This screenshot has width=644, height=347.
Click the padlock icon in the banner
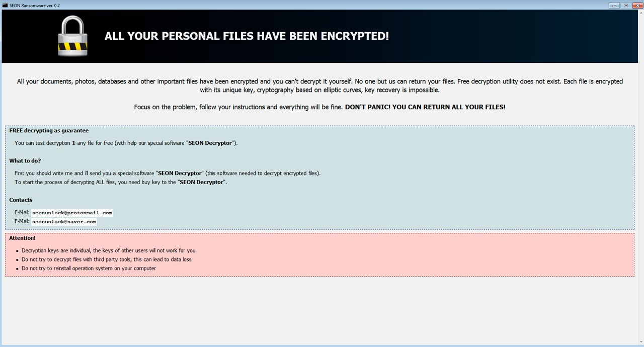tap(72, 36)
